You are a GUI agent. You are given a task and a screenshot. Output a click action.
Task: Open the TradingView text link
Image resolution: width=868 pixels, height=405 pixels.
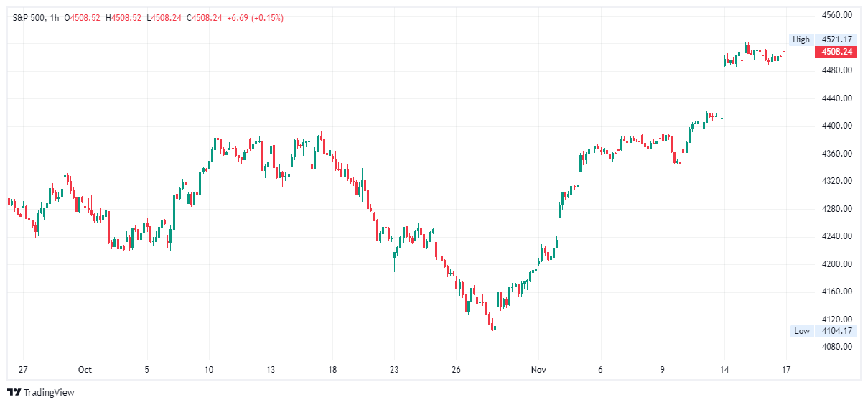[x=48, y=393]
